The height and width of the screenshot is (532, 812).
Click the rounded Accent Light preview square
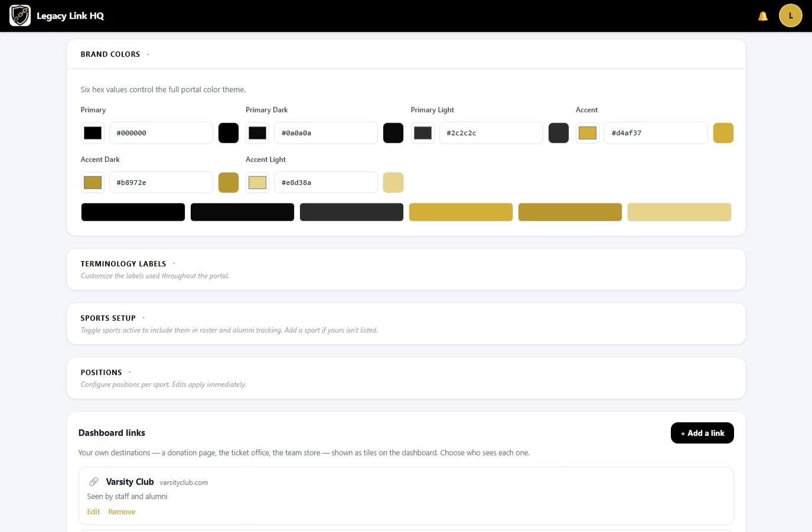point(393,182)
